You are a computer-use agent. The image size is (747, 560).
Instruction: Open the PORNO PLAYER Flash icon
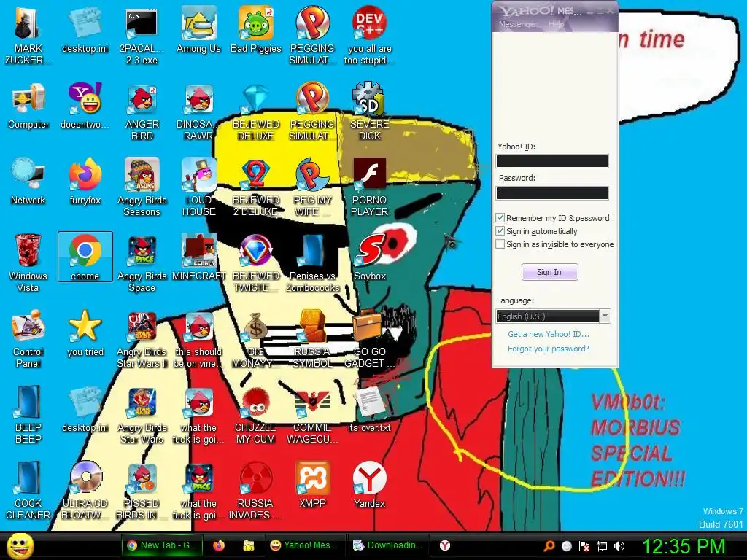[369, 186]
